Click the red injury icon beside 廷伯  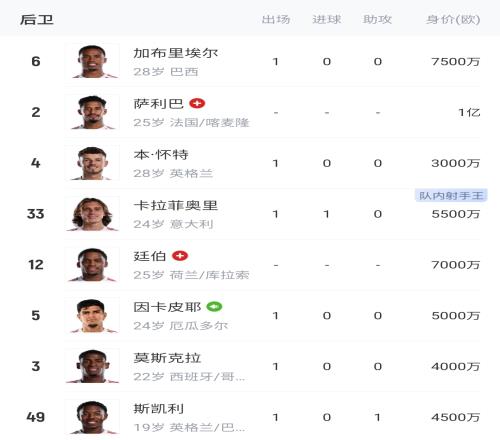pos(180,256)
